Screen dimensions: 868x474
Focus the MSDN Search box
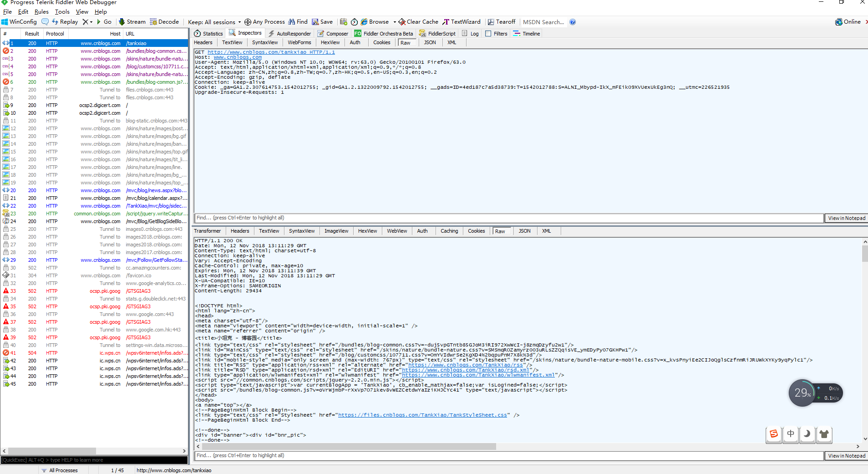(x=543, y=22)
